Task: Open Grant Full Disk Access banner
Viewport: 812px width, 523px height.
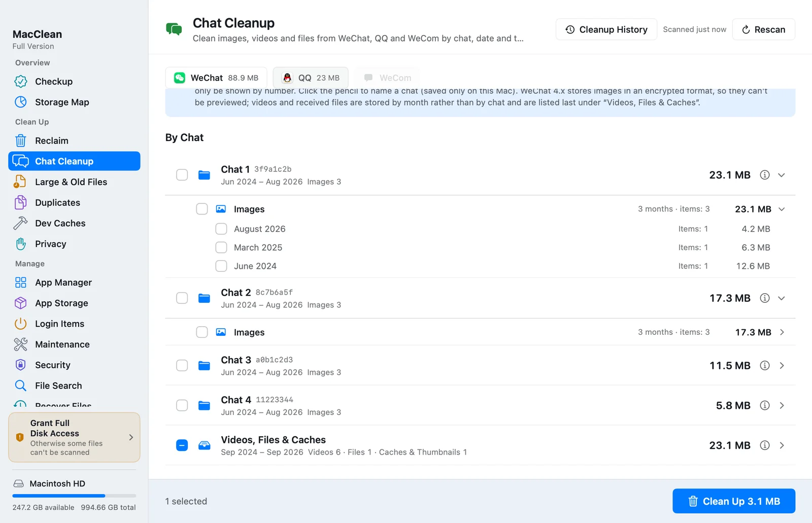Action: pos(74,437)
